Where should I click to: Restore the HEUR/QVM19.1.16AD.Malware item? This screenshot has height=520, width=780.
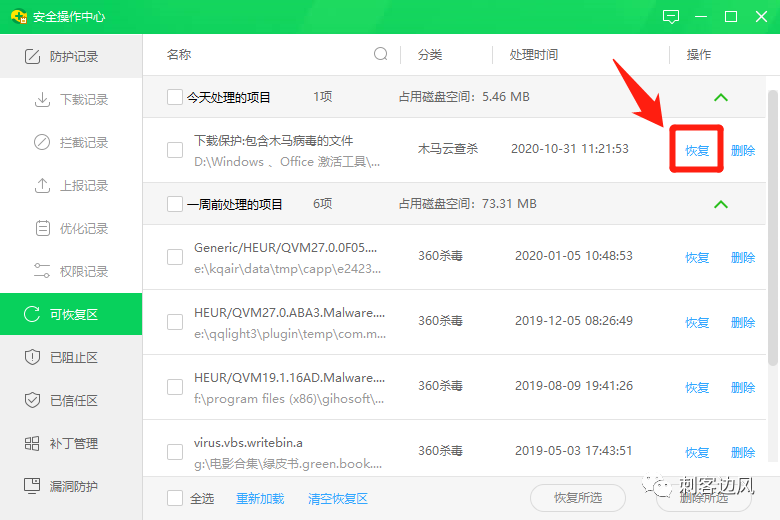(x=697, y=387)
